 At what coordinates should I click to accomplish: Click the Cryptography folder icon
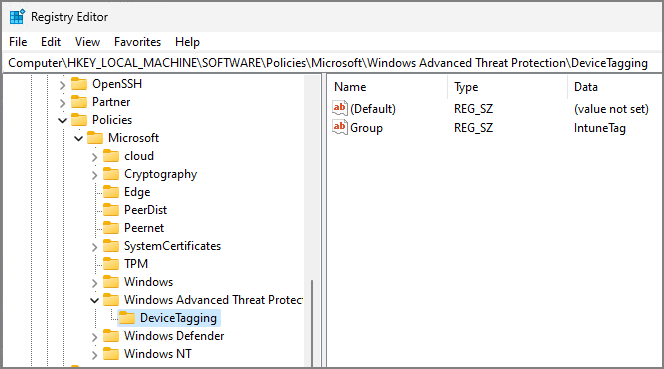111,174
